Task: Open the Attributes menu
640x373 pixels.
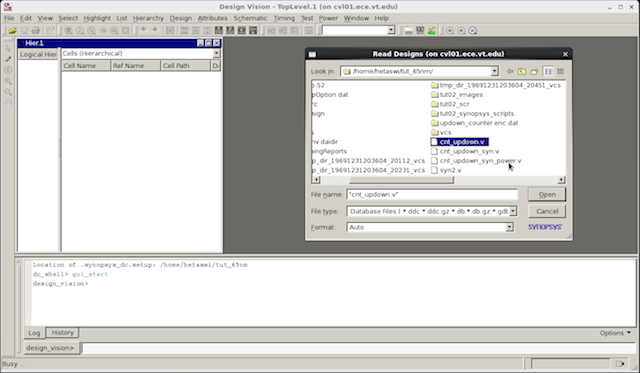Action: pyautogui.click(x=212, y=18)
